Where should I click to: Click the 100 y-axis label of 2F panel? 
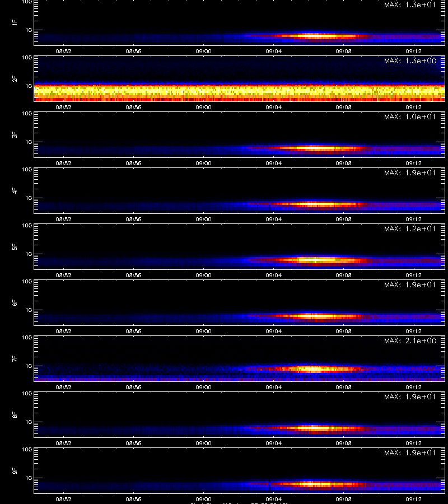[x=27, y=58]
